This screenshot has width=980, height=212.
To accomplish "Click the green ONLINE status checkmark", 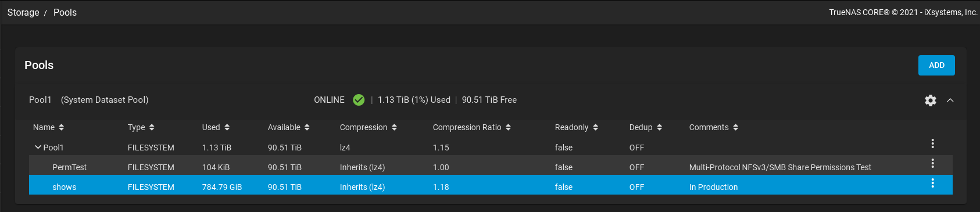I will [359, 100].
